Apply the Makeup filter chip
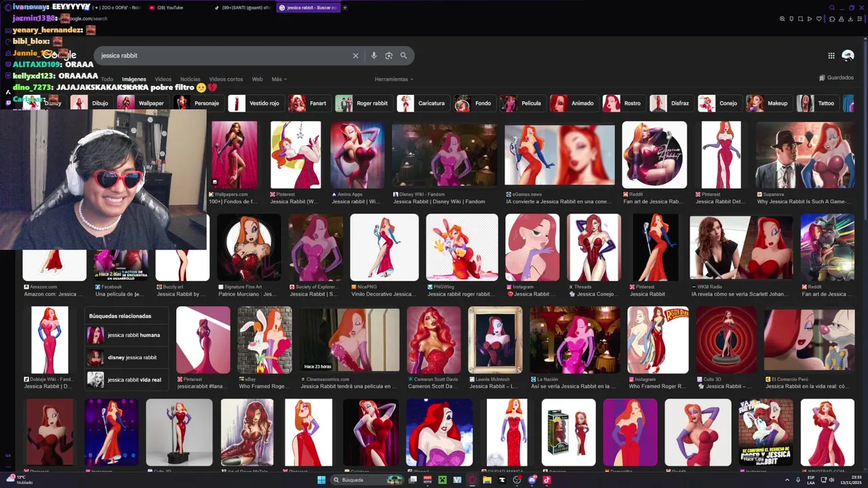 coord(769,103)
